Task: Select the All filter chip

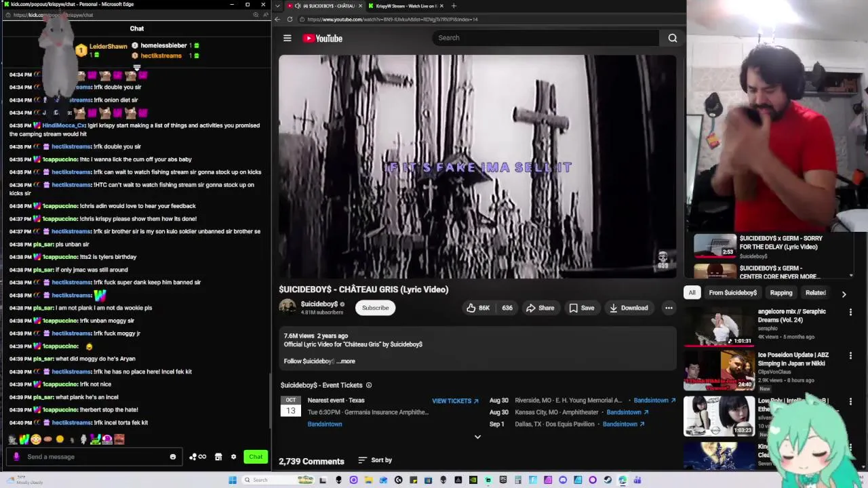Action: coord(692,293)
